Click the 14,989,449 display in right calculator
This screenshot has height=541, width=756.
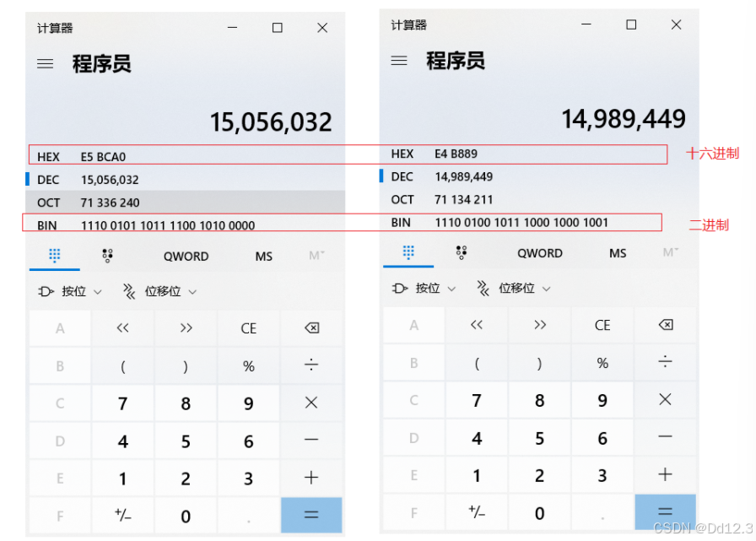point(624,119)
